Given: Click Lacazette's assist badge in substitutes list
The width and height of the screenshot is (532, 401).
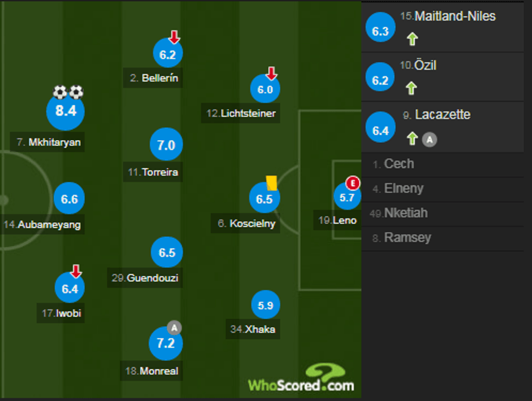Looking at the screenshot, I should click(429, 139).
